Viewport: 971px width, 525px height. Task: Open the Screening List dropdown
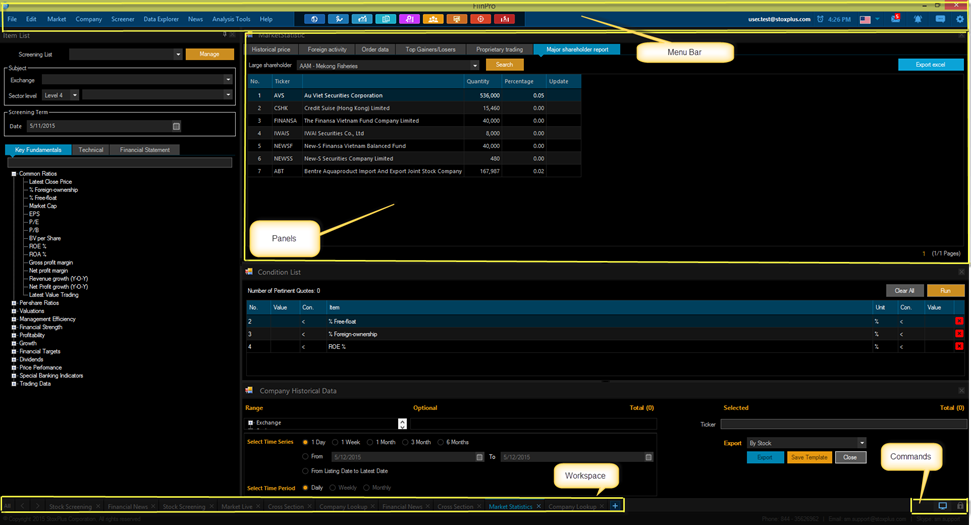coord(178,54)
